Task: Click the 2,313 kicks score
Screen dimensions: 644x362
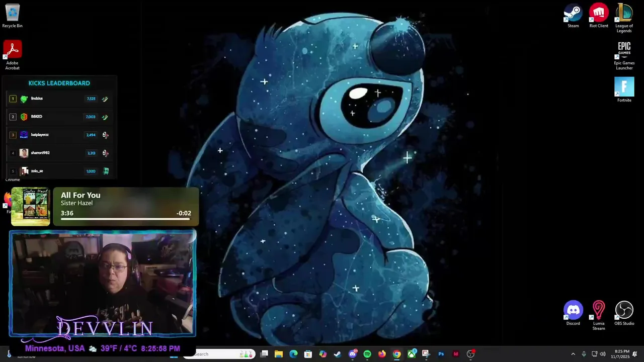Action: click(92, 153)
